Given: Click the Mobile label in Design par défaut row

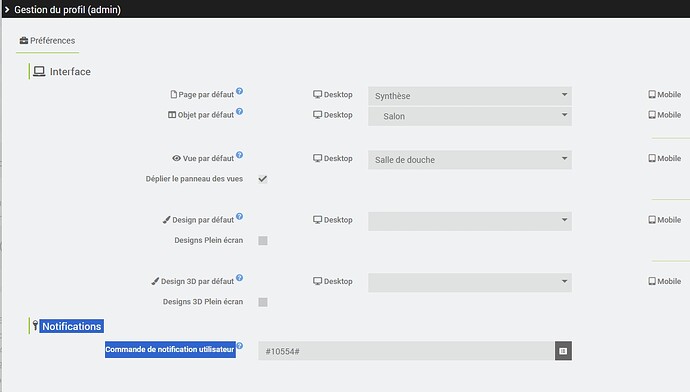Looking at the screenshot, I should (x=669, y=220).
